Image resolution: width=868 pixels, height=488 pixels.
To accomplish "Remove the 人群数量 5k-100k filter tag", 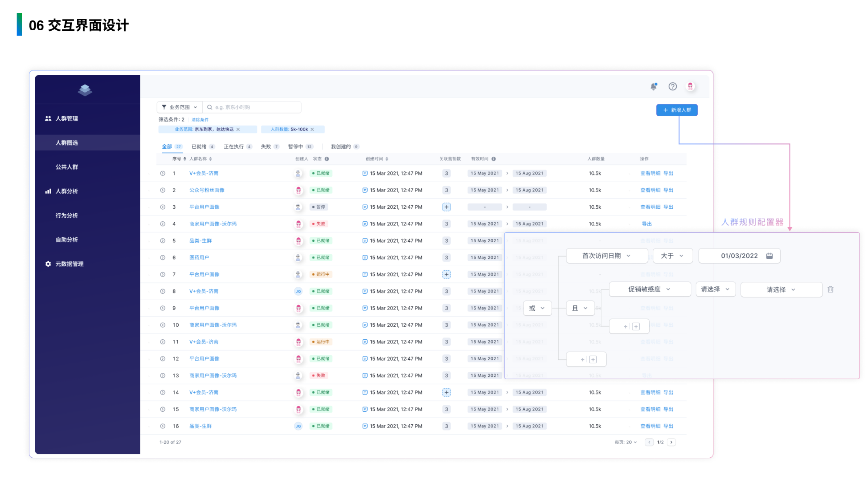I will (x=312, y=129).
